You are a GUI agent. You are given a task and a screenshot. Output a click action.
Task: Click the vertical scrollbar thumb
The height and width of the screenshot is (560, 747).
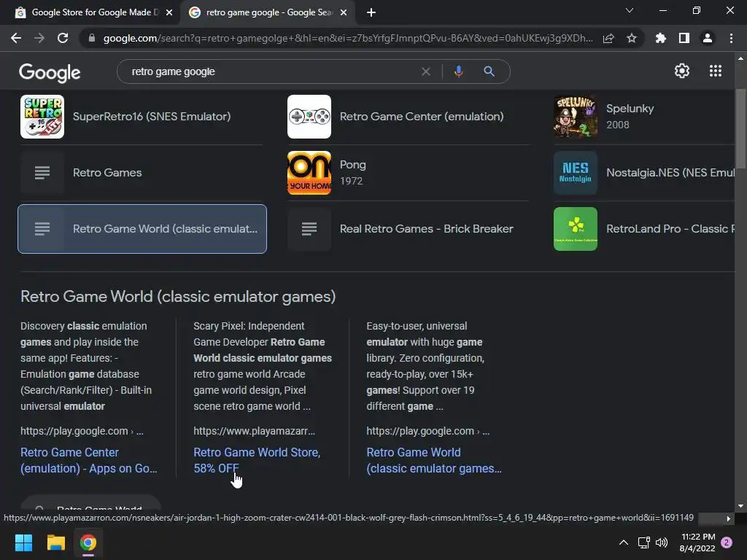(740, 128)
